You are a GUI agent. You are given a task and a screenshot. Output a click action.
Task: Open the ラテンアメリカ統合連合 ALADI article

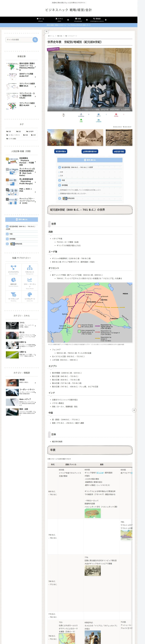(x=22, y=106)
